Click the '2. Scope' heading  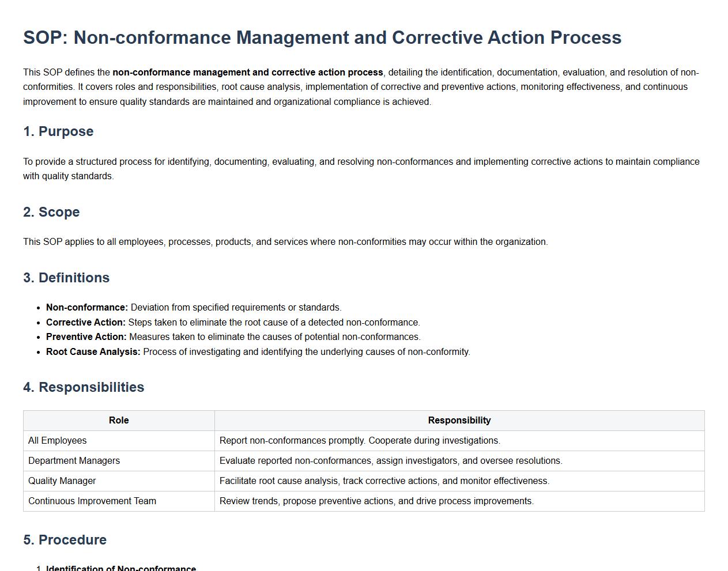click(x=51, y=212)
